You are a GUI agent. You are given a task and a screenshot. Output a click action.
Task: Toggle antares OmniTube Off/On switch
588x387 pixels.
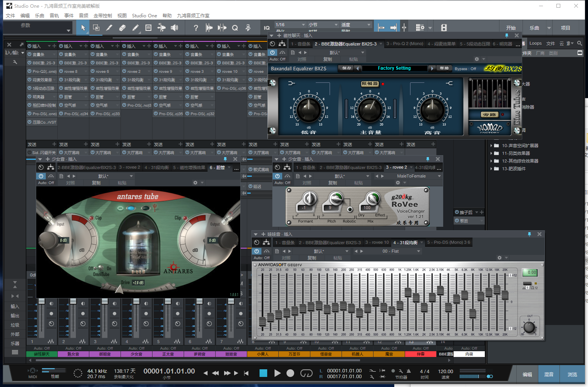pos(100,268)
